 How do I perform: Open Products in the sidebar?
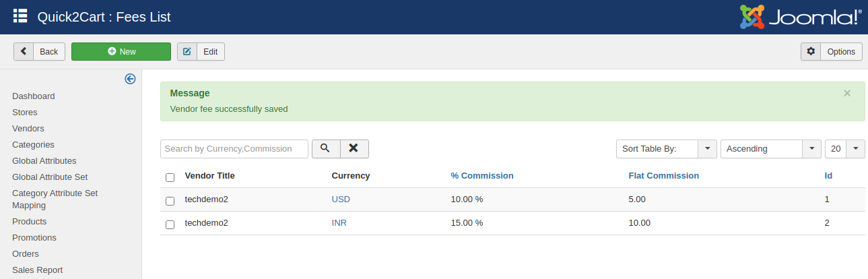[x=29, y=222]
